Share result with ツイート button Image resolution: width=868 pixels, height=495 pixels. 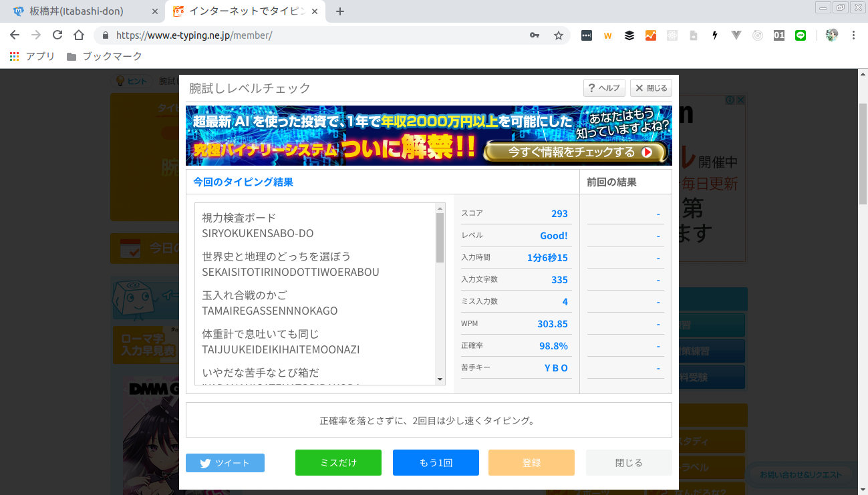[225, 463]
